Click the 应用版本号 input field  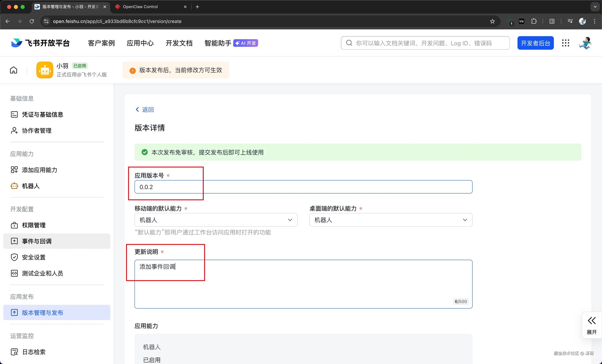[303, 187]
